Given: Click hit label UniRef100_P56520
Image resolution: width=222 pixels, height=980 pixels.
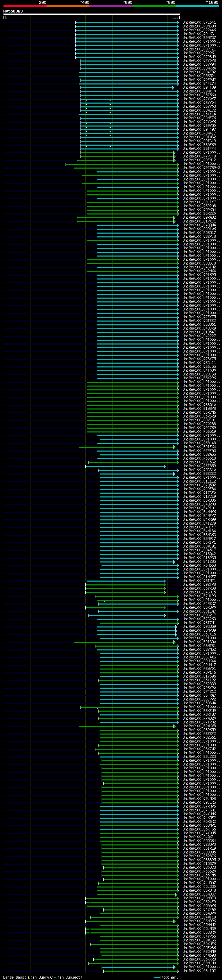Looking at the screenshot, I should 199,871.
